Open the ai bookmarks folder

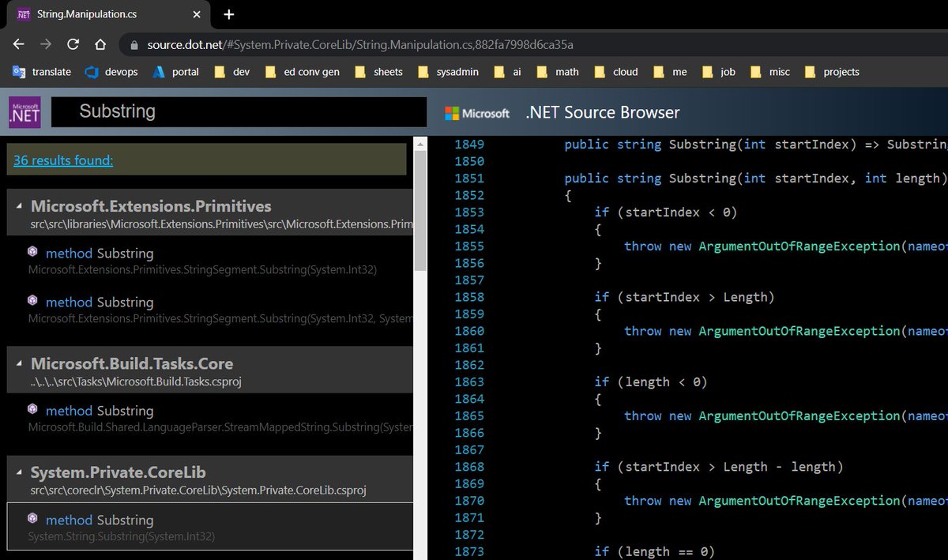tap(508, 72)
